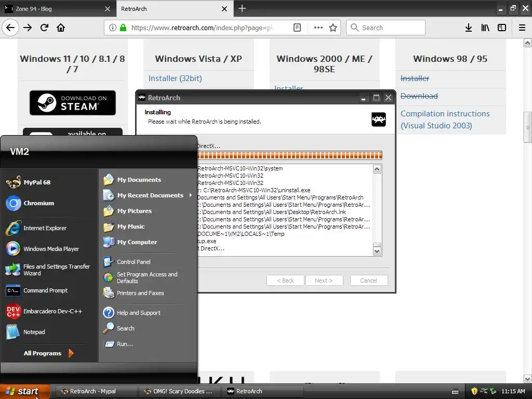
Task: Go forward with the browser forward arrow
Action: click(x=28, y=28)
